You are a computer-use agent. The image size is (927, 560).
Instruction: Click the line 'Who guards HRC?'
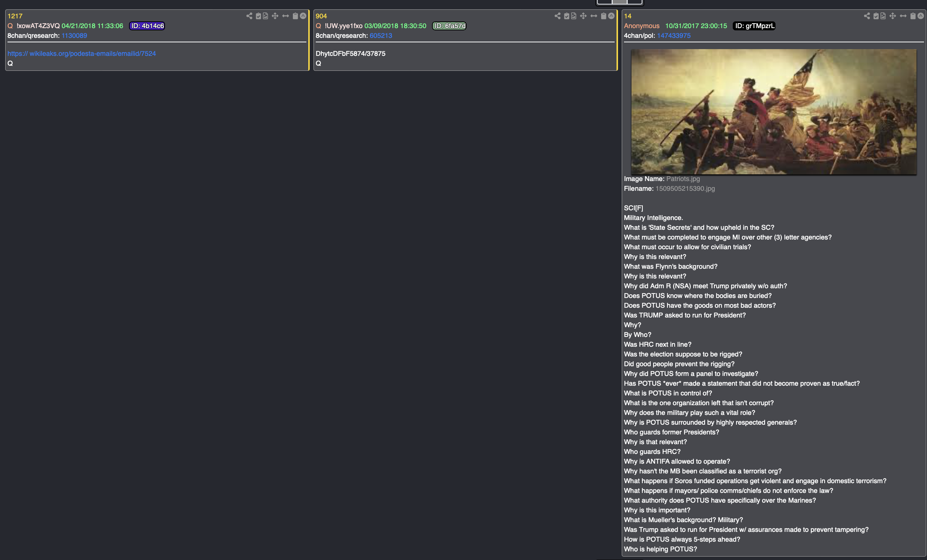(x=652, y=452)
